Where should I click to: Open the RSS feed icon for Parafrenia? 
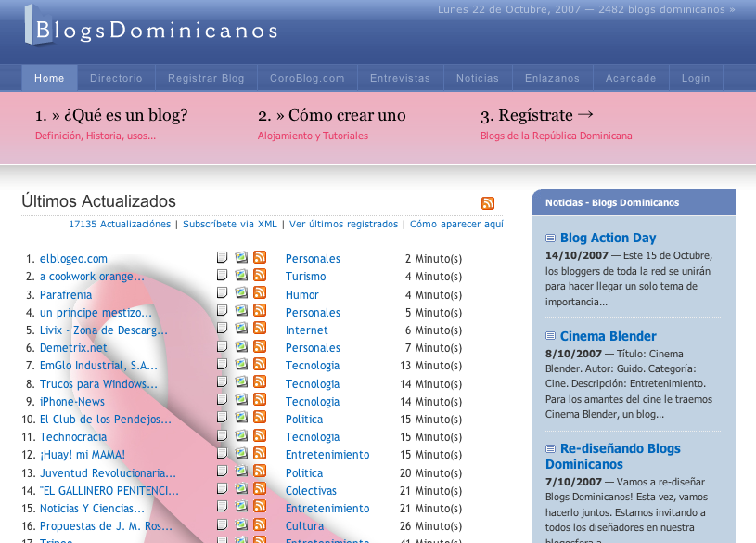click(x=260, y=293)
